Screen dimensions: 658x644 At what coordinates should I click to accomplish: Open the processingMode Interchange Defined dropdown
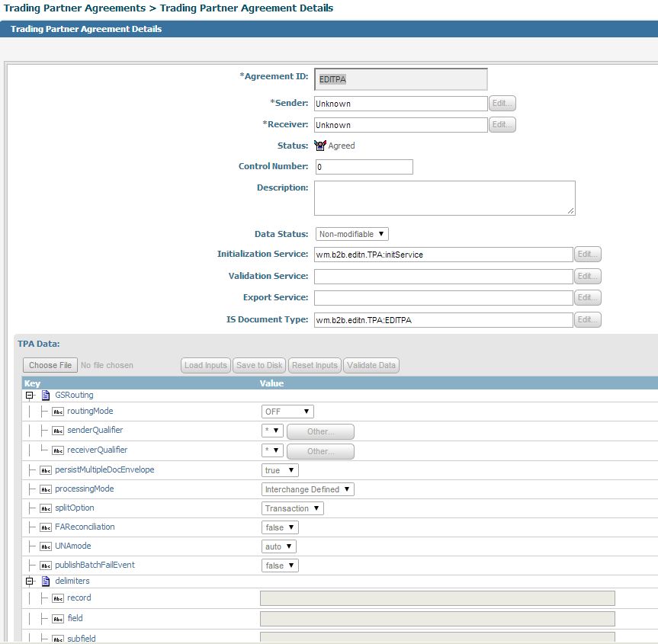tap(307, 489)
